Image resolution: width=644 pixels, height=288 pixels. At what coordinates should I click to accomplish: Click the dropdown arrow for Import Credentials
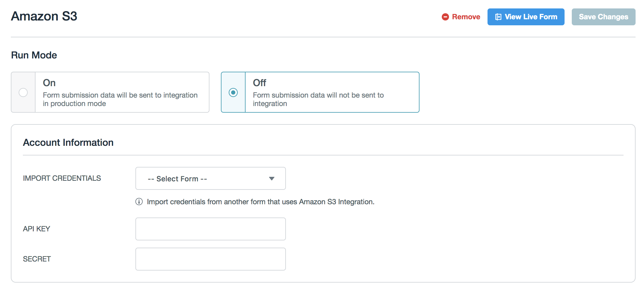pyautogui.click(x=271, y=179)
